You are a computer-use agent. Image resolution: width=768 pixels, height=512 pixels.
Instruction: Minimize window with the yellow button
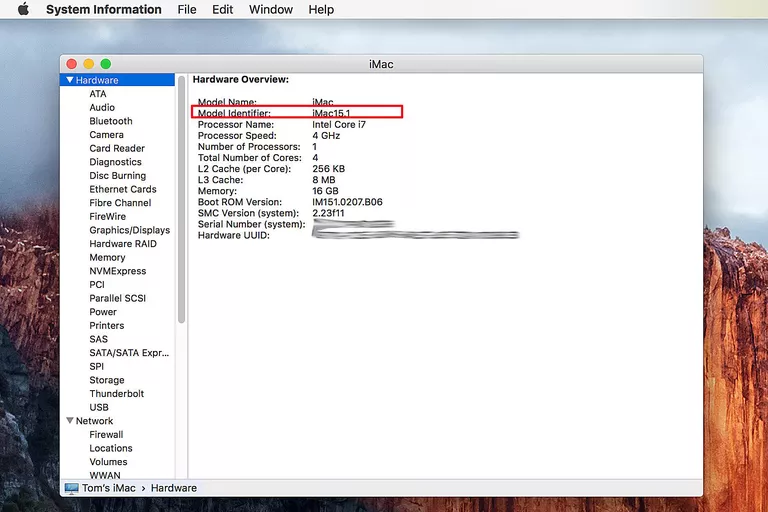89,64
